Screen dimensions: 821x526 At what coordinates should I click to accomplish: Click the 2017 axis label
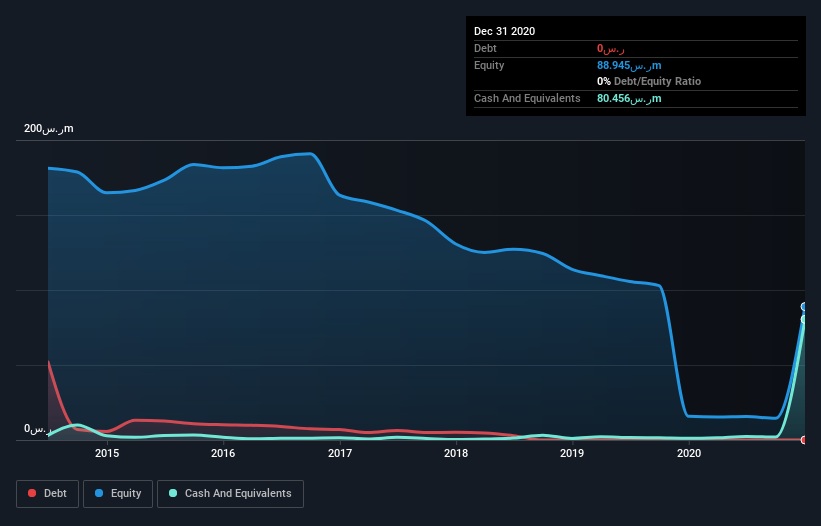click(340, 453)
